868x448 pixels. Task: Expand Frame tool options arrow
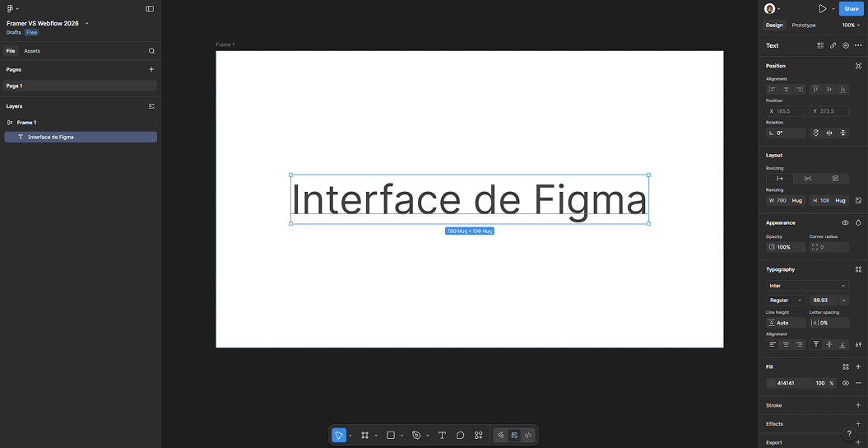pyautogui.click(x=376, y=436)
